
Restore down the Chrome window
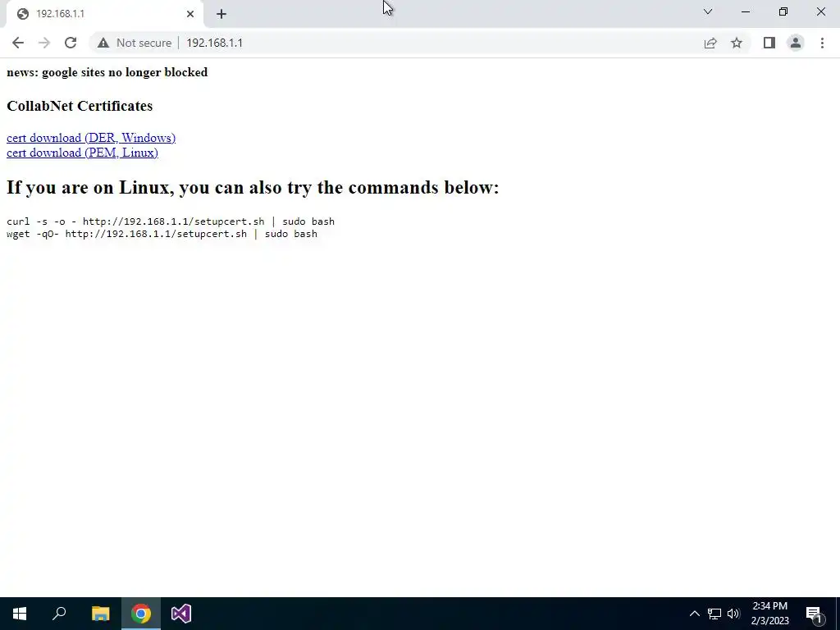783,11
